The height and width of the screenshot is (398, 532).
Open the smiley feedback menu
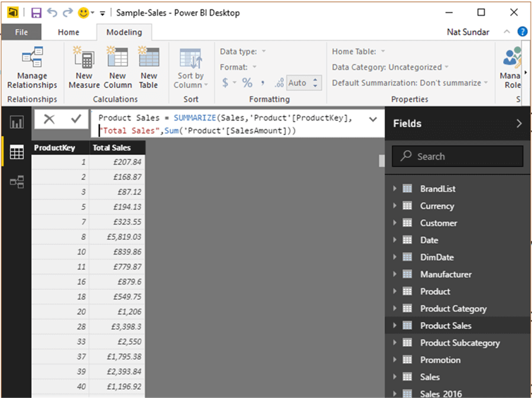[x=86, y=13]
